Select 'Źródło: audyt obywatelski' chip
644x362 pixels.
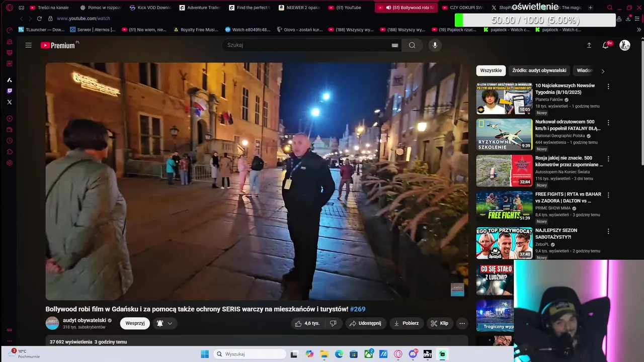(539, 70)
